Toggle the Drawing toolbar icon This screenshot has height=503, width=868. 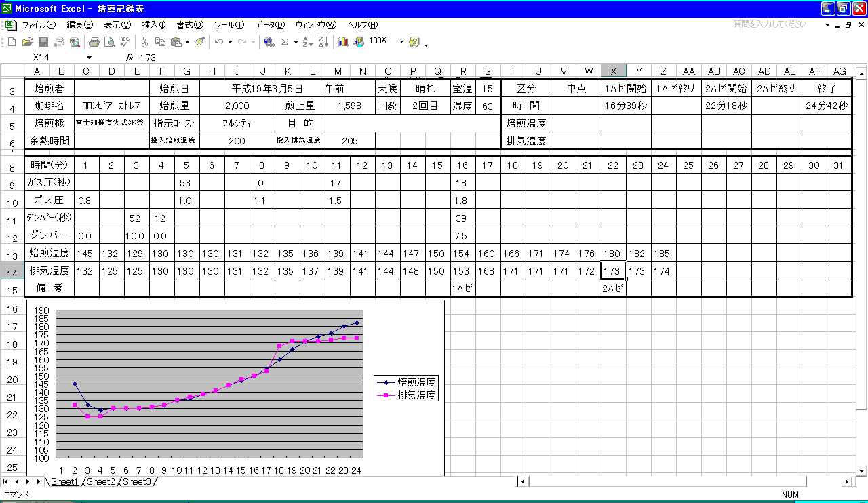point(359,42)
